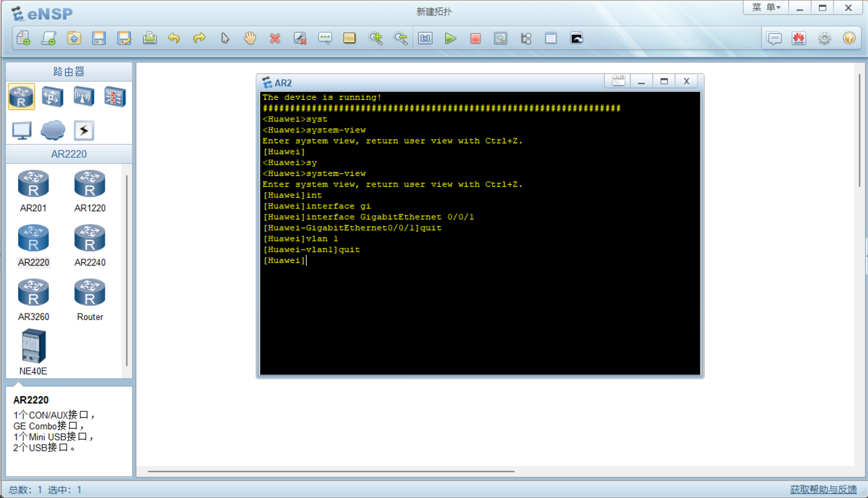Viewport: 868px width, 498px height.
Task: Open the 菜单 dropdown menu
Action: 766,8
